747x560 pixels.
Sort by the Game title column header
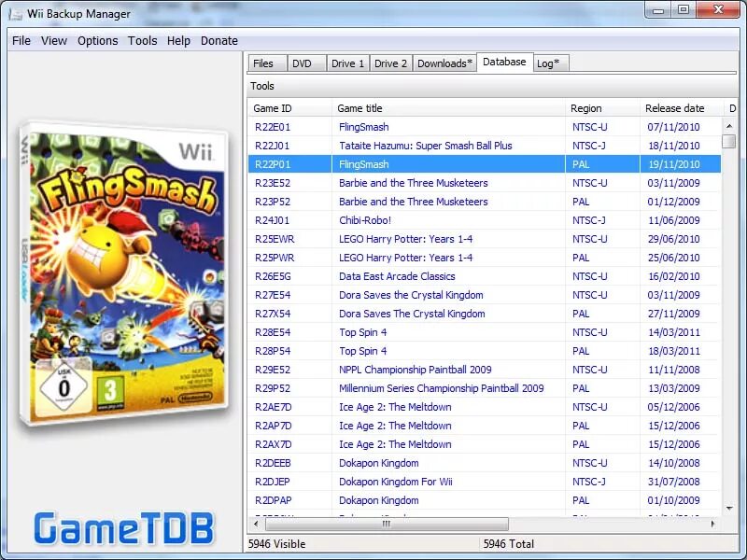[448, 108]
